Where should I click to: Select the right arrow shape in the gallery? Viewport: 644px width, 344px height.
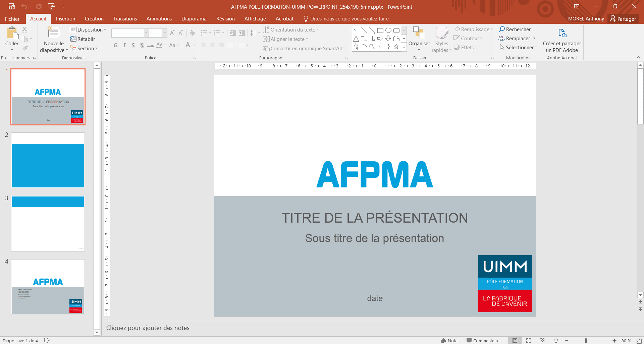tap(380, 39)
